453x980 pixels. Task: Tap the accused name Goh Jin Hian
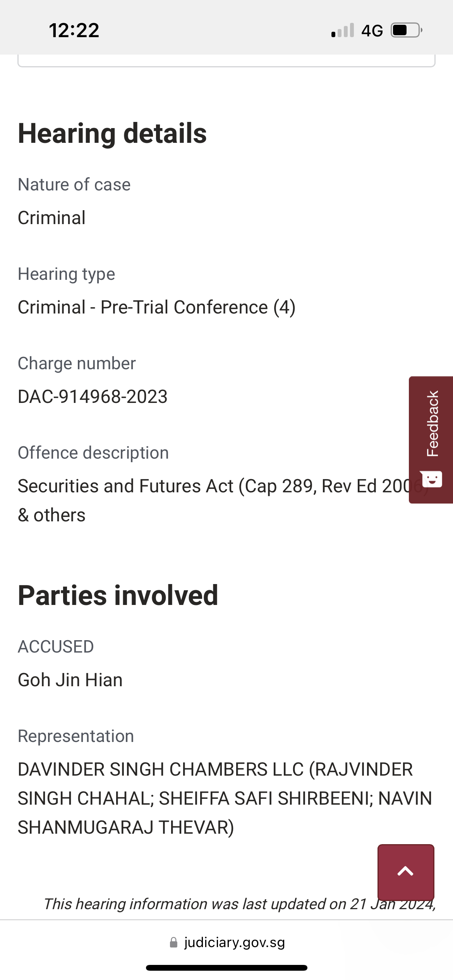pos(70,680)
